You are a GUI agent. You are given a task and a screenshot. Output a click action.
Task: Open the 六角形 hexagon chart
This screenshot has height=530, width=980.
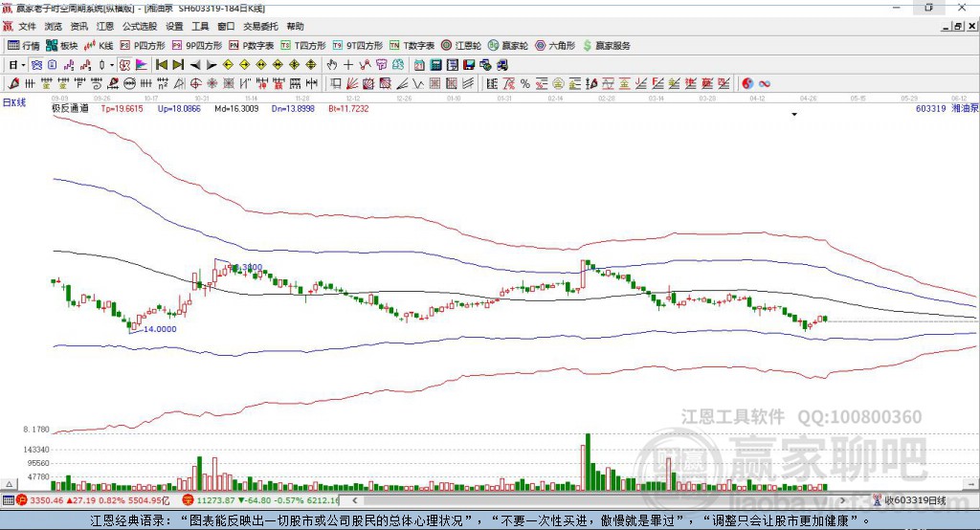[555, 46]
